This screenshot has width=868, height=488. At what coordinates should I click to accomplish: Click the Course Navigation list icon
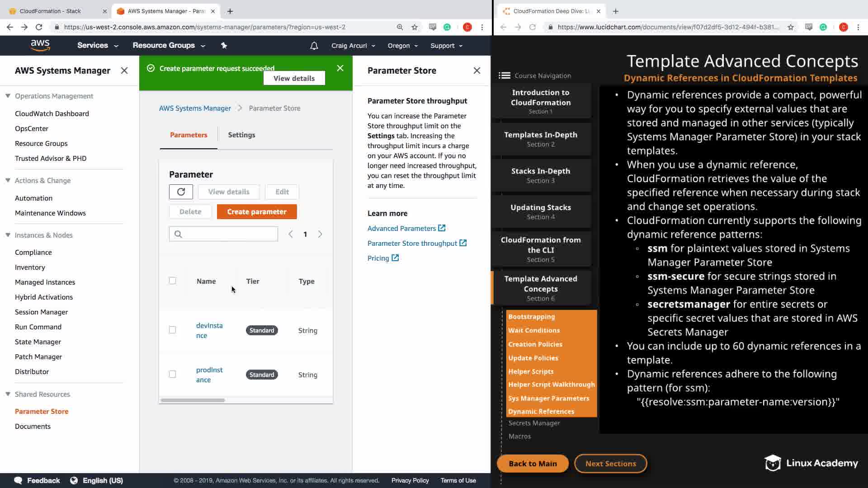(x=504, y=75)
